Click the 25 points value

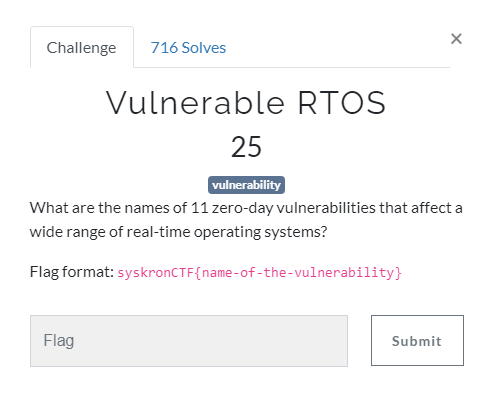tap(246, 147)
